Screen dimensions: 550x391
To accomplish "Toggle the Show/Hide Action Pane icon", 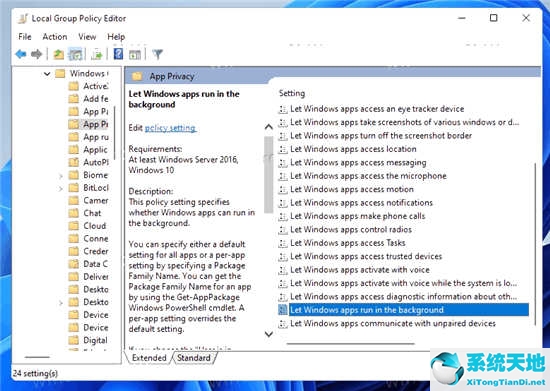I will coord(135,54).
